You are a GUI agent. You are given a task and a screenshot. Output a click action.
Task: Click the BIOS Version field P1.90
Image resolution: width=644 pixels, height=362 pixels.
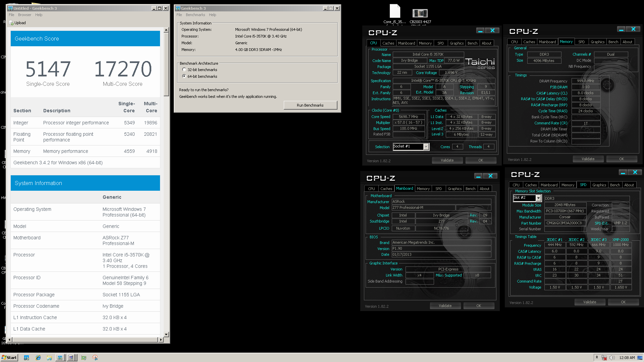point(441,248)
